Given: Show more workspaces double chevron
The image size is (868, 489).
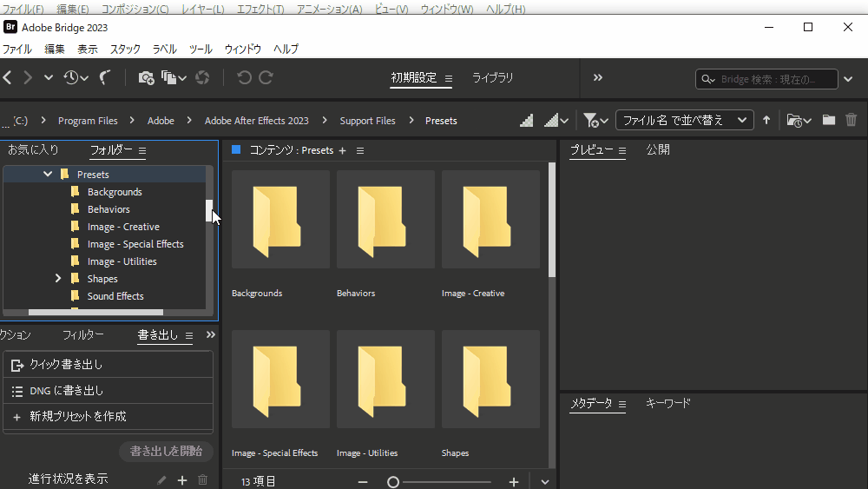Looking at the screenshot, I should click(597, 77).
